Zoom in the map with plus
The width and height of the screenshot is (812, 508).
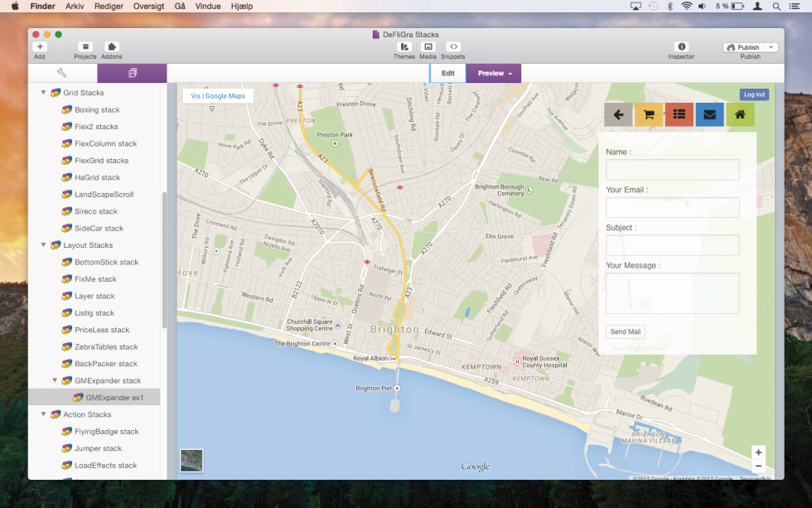pyautogui.click(x=758, y=452)
